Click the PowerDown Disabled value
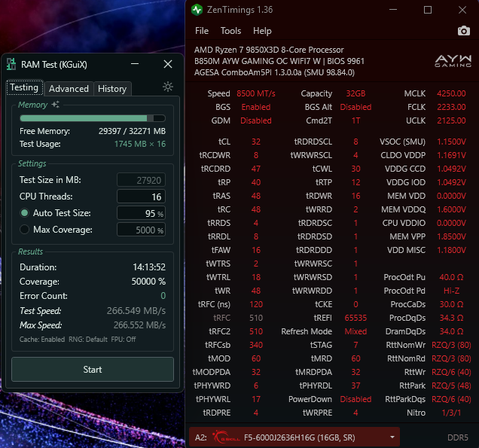Screen dimensions: 479x448 point(355,399)
